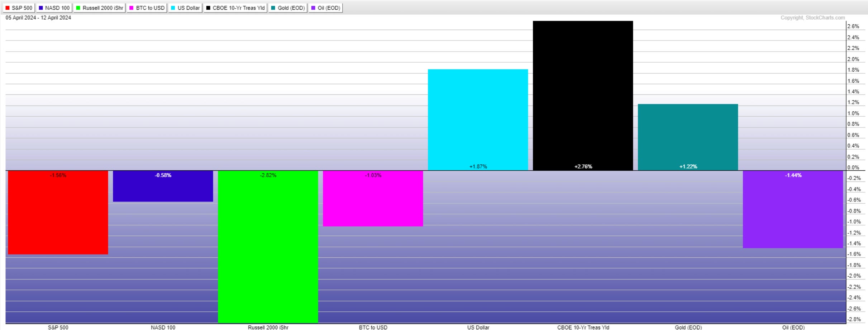Click the cyan US Dollar bar

[x=478, y=120]
